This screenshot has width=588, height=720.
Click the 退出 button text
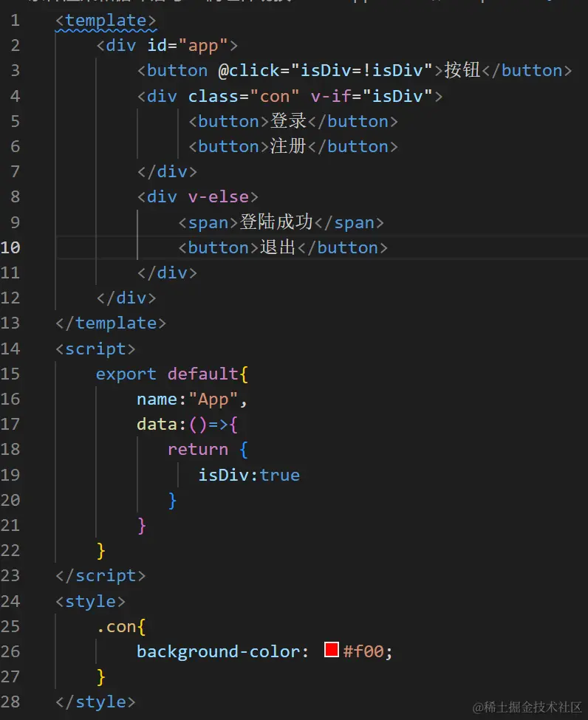278,247
